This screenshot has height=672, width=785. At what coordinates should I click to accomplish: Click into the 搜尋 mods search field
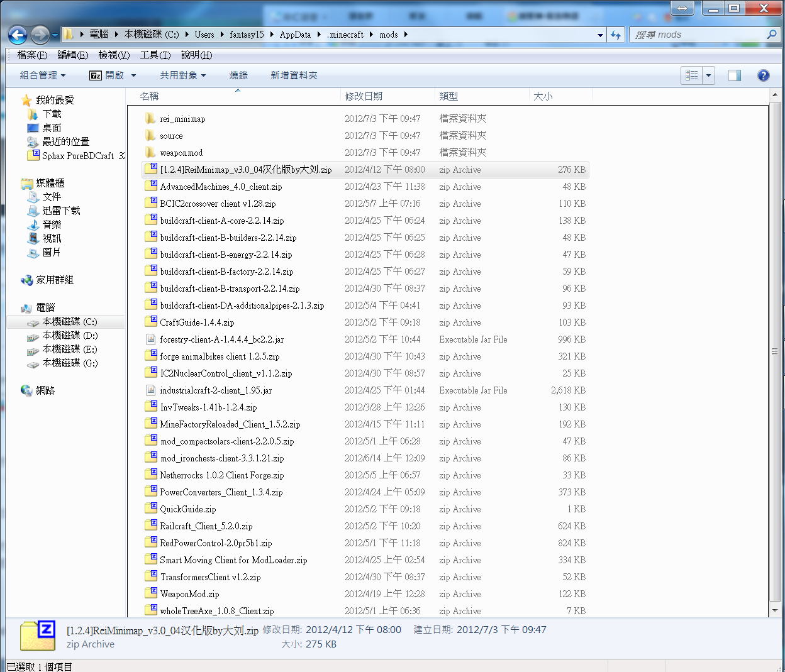pyautogui.click(x=698, y=35)
